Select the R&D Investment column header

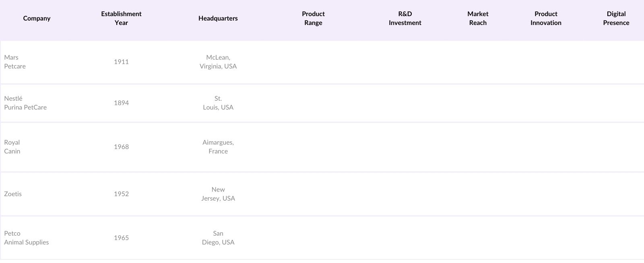pos(405,18)
